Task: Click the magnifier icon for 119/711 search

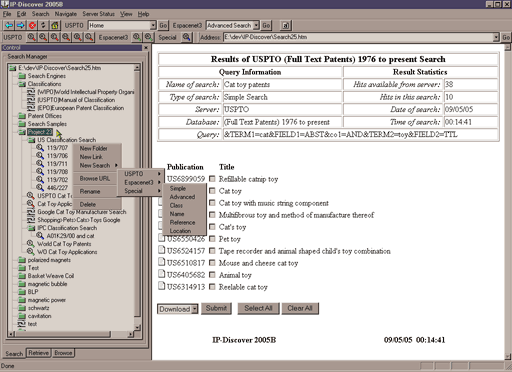Action: pos(40,163)
